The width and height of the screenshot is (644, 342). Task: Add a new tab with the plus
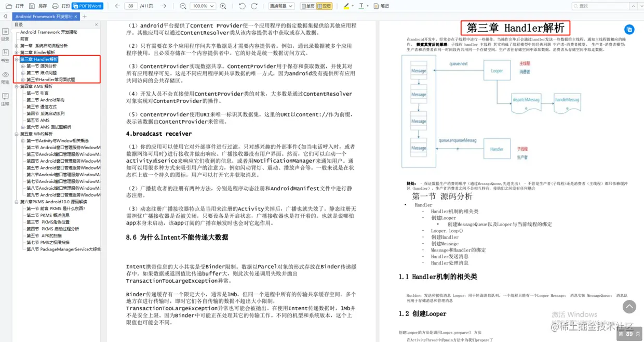click(x=85, y=17)
